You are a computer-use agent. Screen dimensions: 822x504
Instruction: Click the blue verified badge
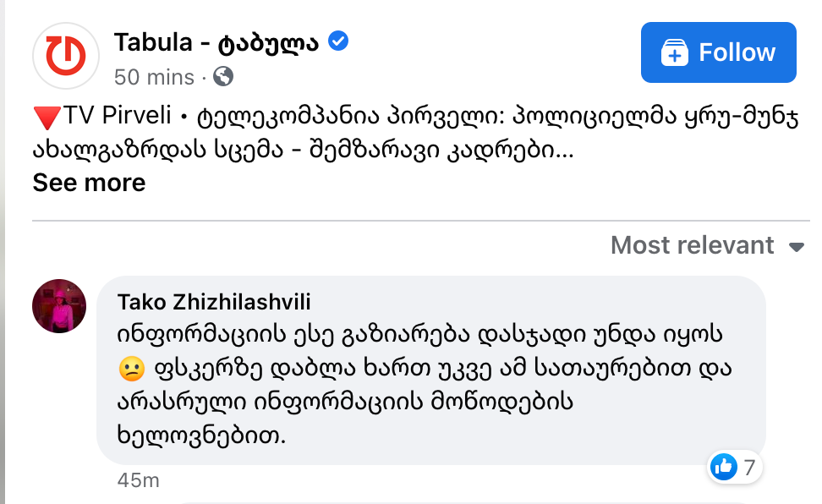(338, 41)
